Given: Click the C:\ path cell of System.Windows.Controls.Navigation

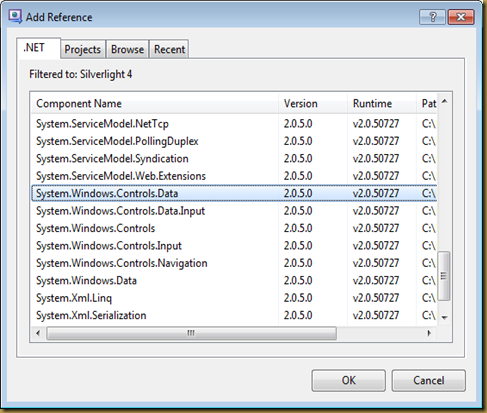Looking at the screenshot, I should coord(429,263).
